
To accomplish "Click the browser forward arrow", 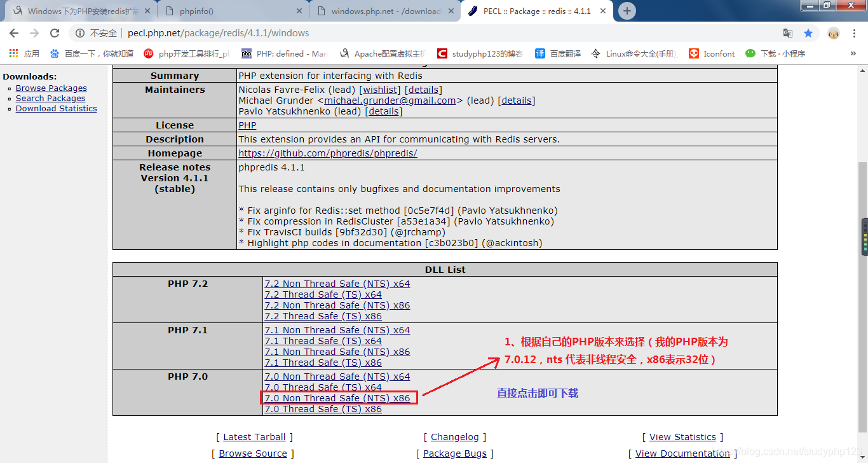I will 34,33.
